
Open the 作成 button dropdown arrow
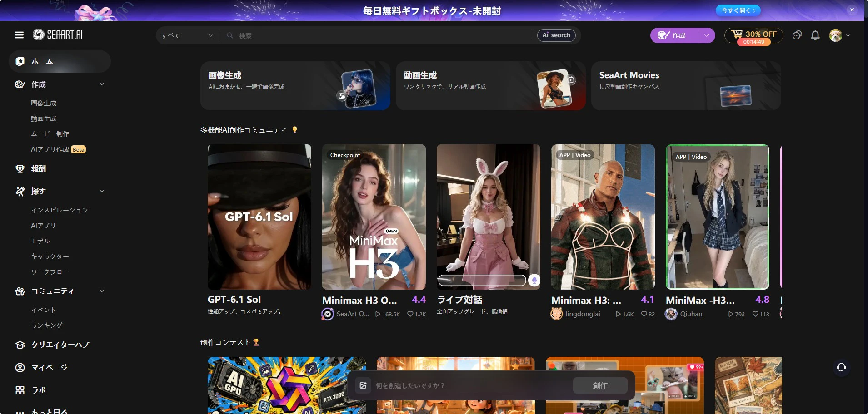[707, 35]
